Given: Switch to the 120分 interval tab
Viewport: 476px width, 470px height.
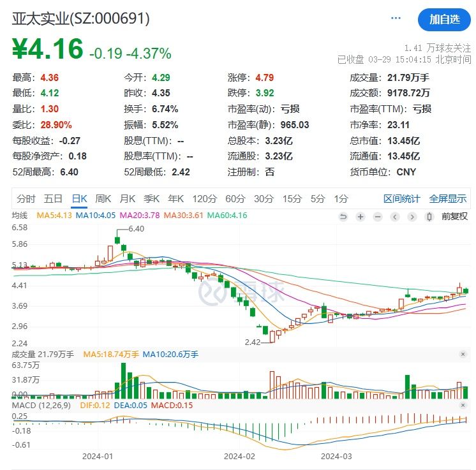Looking at the screenshot, I should click(x=205, y=199).
